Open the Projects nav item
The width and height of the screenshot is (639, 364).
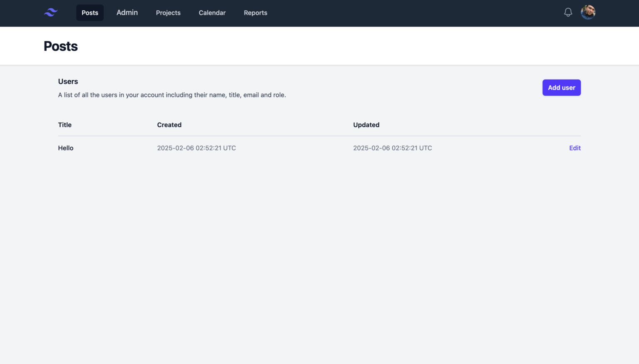(x=168, y=13)
